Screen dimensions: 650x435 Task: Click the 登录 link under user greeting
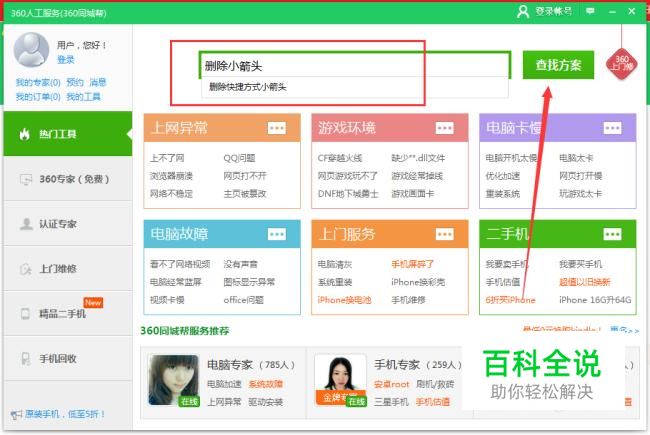coord(65,60)
